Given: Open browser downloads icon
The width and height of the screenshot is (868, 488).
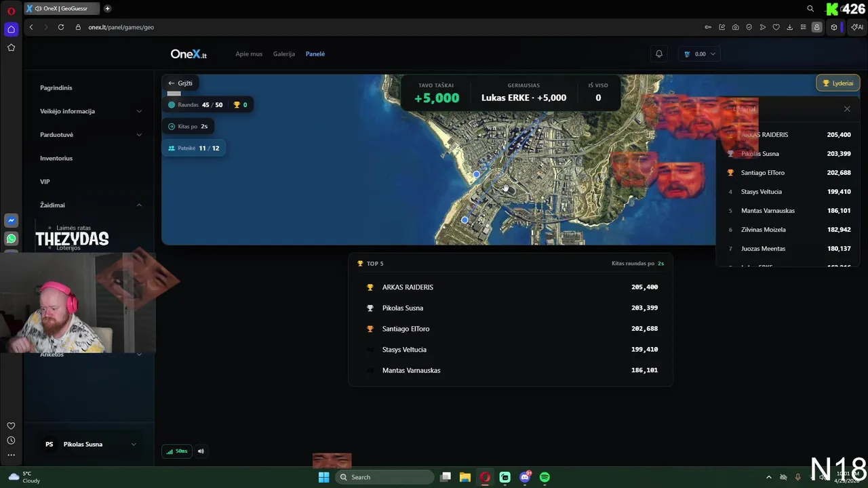Looking at the screenshot, I should 790,27.
